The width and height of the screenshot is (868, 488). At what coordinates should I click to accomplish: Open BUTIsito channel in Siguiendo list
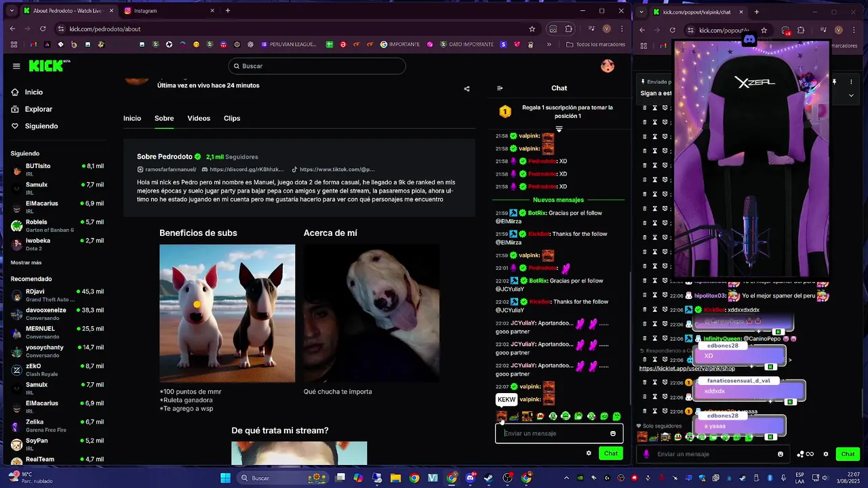coord(58,169)
